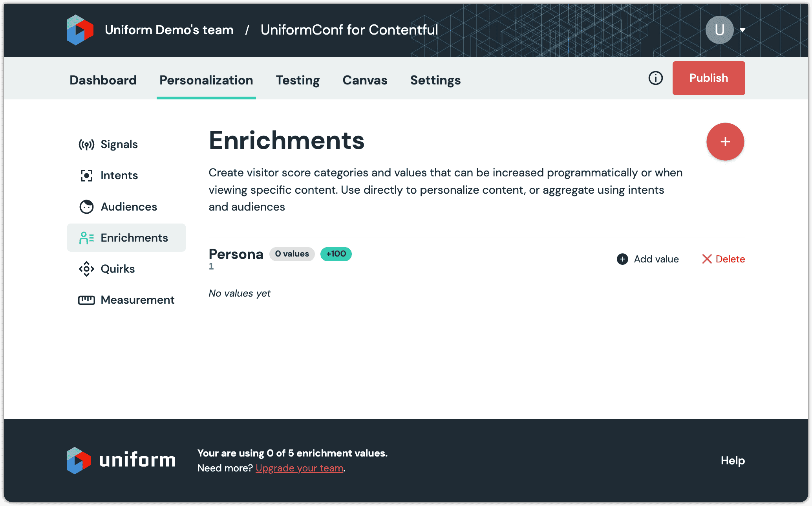Click Help in the footer
Screen dimensions: 812x506
[x=732, y=460]
